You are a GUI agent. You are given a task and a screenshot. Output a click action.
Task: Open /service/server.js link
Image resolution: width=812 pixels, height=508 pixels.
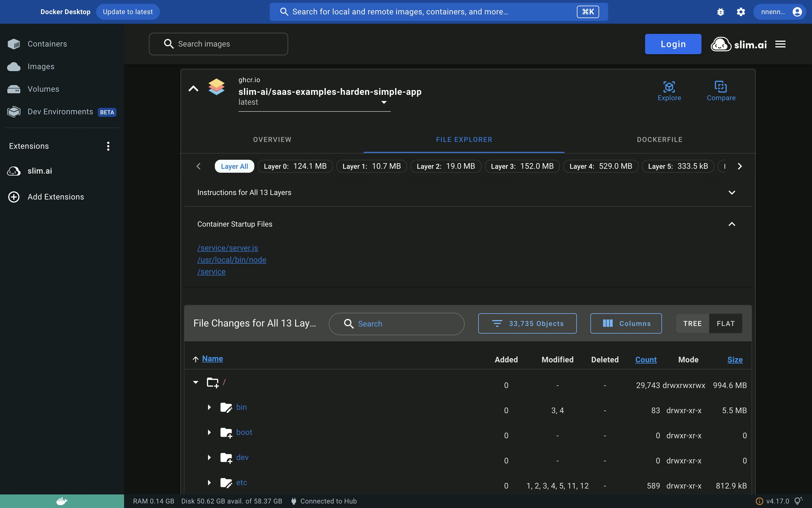tap(228, 248)
